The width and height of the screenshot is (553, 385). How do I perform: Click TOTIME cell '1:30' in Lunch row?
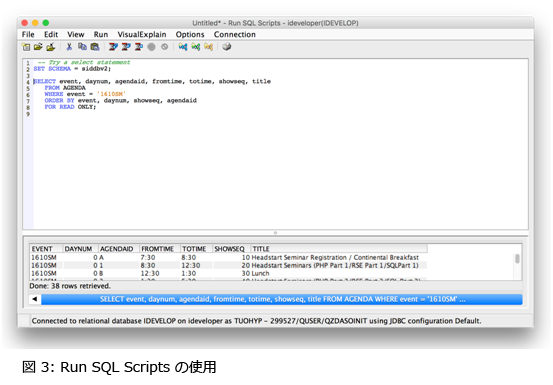[189, 273]
